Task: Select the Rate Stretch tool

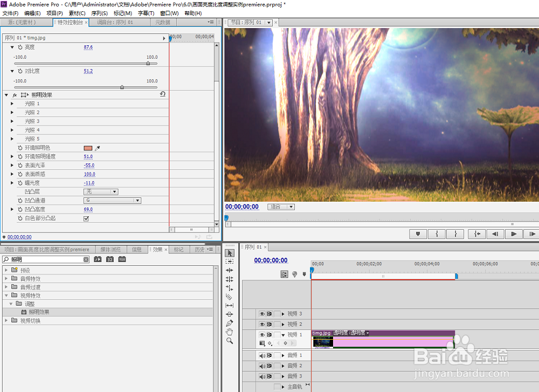Action: click(x=230, y=288)
